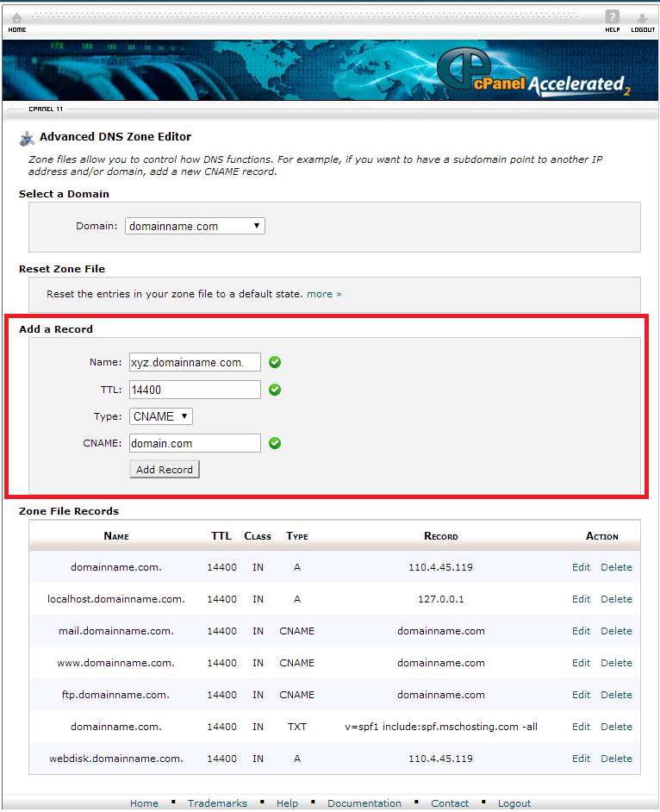
Task: Click the webdisk.domainname.com. name cell
Action: (116, 759)
